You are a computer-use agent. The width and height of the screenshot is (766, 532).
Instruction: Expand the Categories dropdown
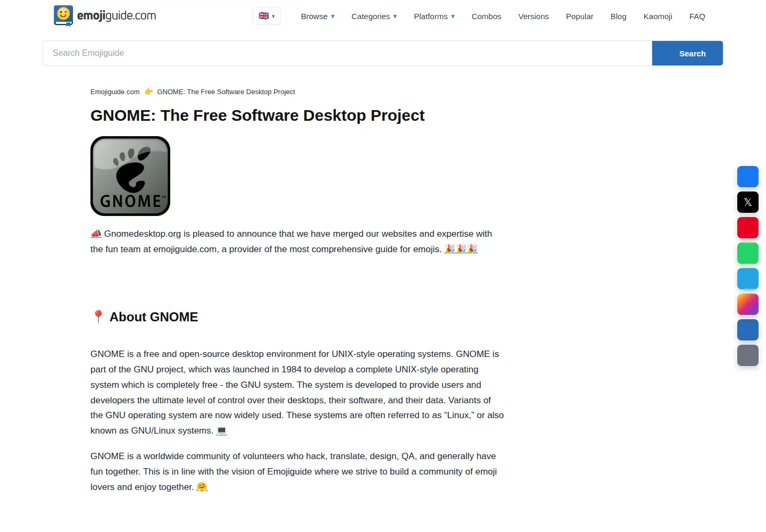tap(374, 16)
